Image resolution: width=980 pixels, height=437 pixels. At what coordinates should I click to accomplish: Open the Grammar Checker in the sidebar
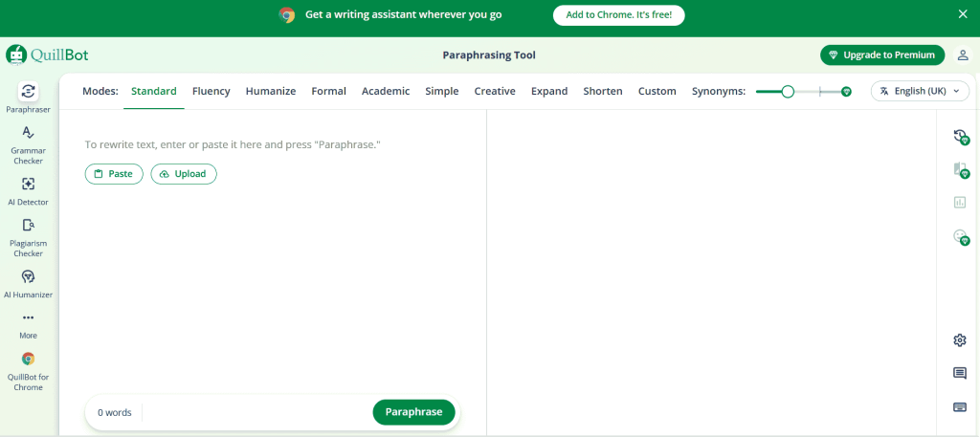point(28,144)
